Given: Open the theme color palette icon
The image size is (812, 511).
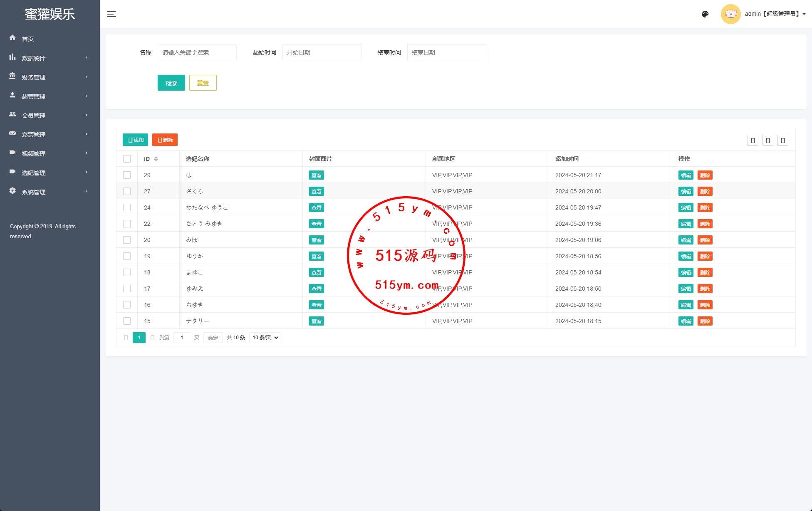Looking at the screenshot, I should tap(705, 14).
